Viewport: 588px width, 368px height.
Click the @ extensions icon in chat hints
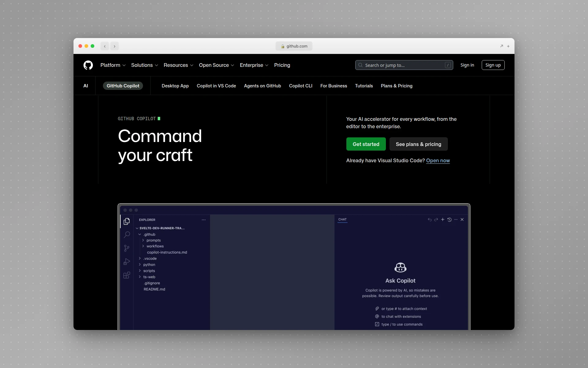click(x=377, y=316)
